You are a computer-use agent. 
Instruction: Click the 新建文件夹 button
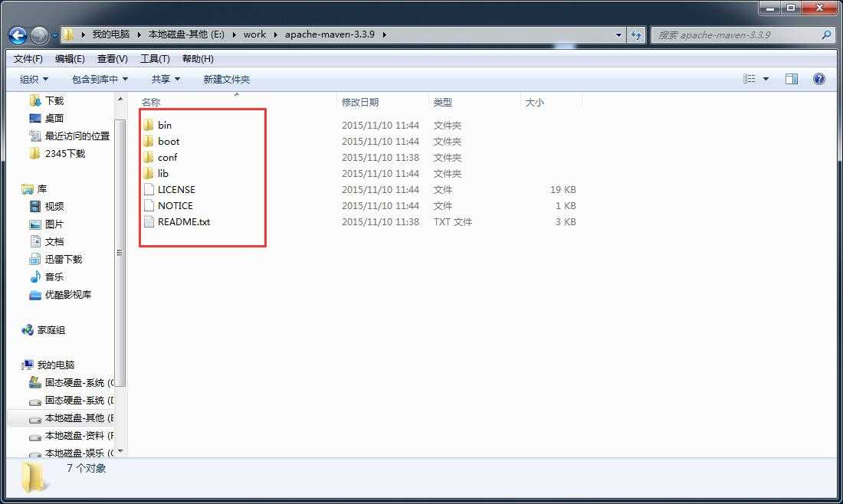click(x=226, y=80)
